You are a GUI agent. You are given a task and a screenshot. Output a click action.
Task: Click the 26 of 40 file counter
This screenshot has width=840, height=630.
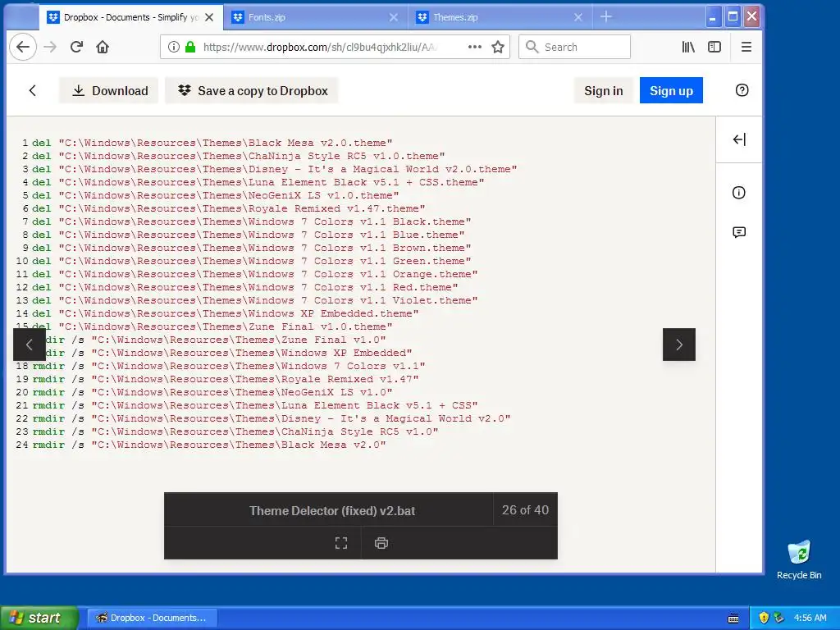click(x=525, y=510)
